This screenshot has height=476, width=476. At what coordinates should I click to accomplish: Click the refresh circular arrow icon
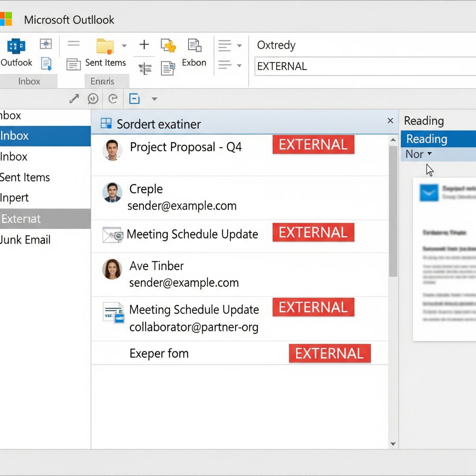(113, 99)
